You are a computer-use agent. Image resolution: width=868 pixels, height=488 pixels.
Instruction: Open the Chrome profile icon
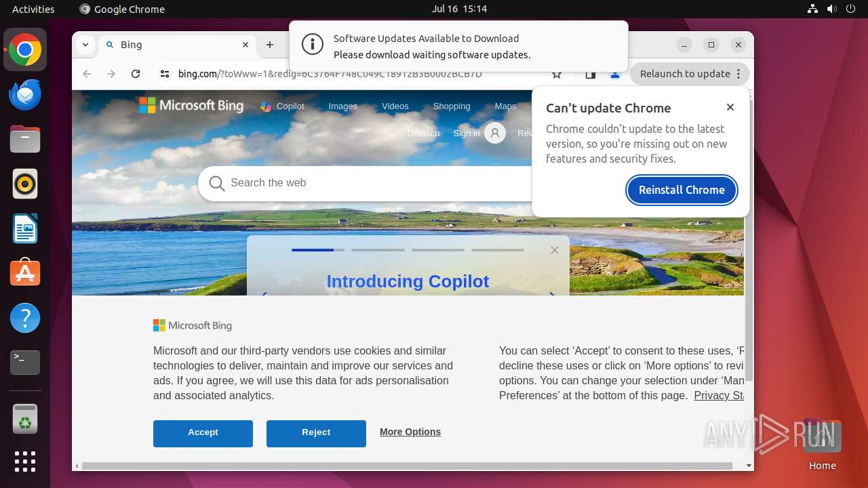coord(615,75)
